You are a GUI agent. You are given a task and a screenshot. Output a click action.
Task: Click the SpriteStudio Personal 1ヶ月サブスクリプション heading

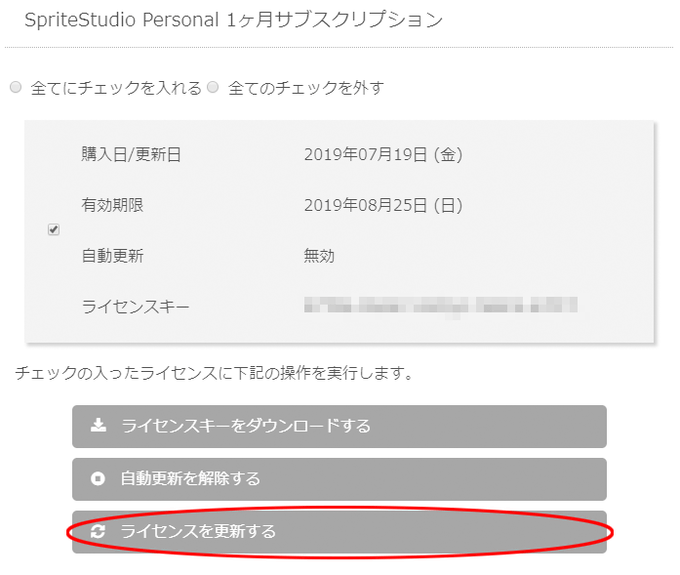pos(234,20)
